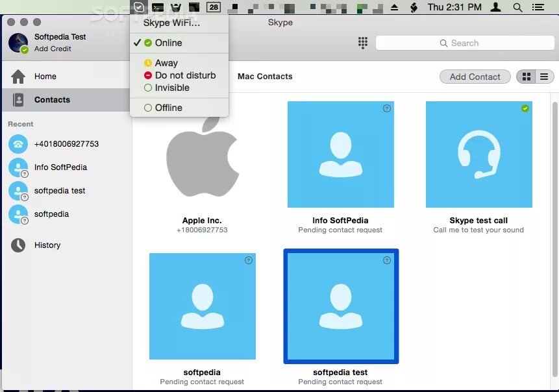Open Spotlight search magnifier icon
This screenshot has width=559, height=392.
click(x=517, y=7)
